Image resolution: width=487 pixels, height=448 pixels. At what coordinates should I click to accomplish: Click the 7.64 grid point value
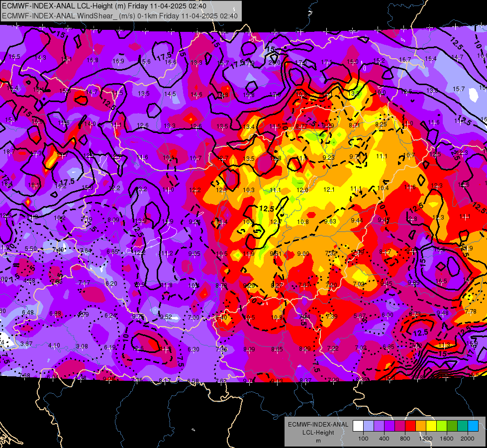(86, 250)
